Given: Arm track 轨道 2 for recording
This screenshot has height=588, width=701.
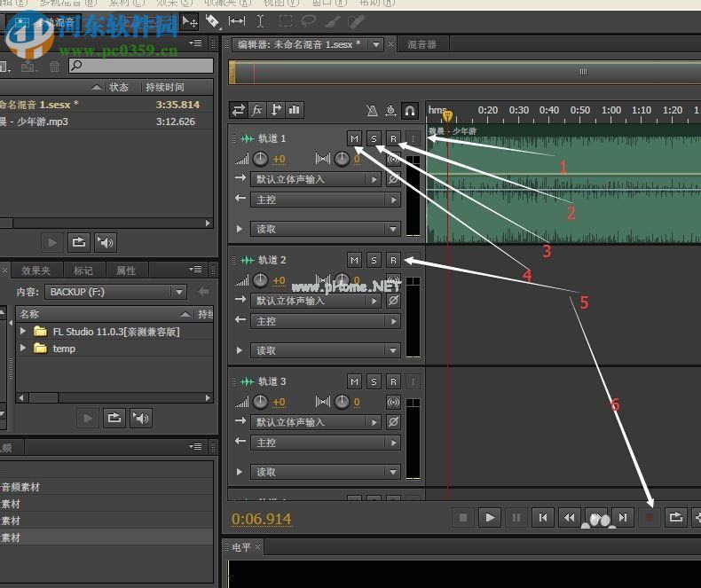Looking at the screenshot, I should tap(393, 260).
